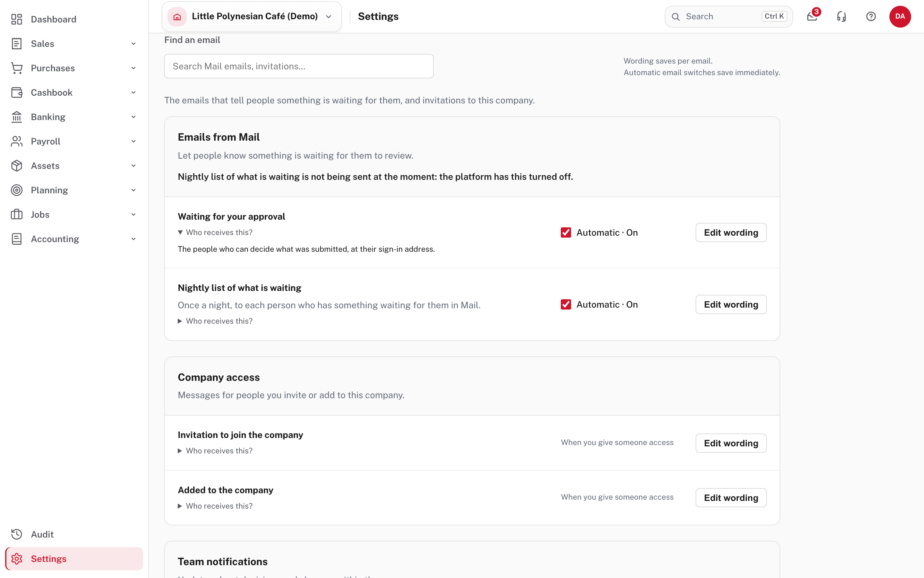Click the Accounting ledger icon
This screenshot has height=578, width=924.
coord(16,239)
